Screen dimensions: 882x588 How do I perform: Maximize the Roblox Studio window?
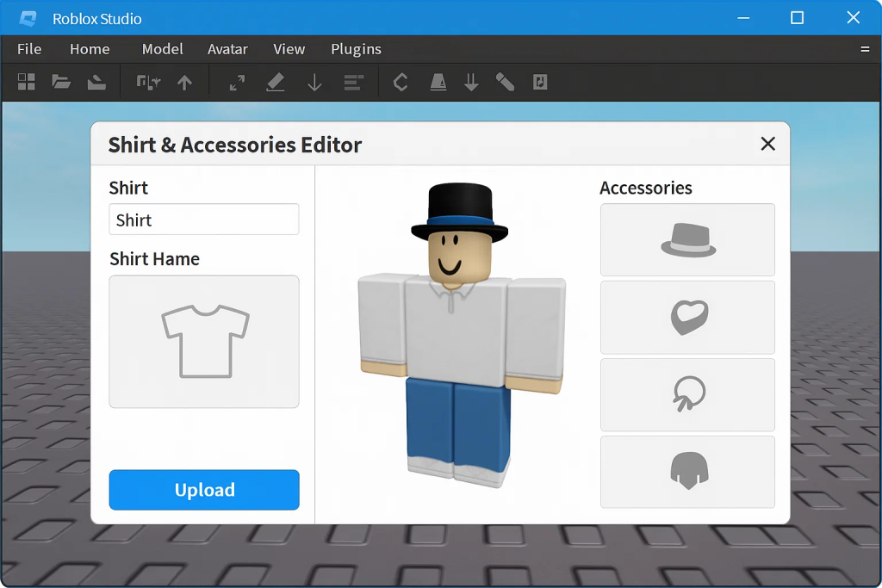coord(797,18)
